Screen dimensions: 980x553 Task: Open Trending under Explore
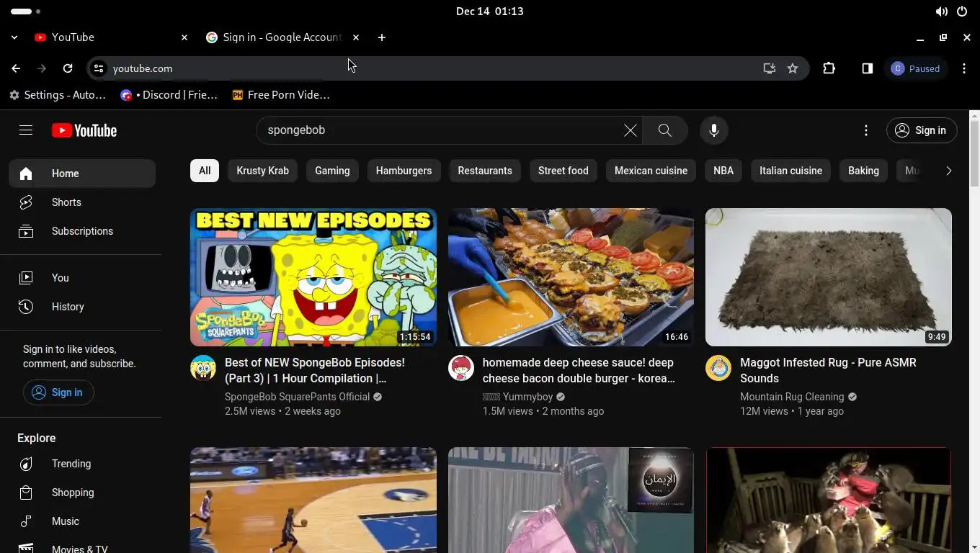tap(82, 464)
